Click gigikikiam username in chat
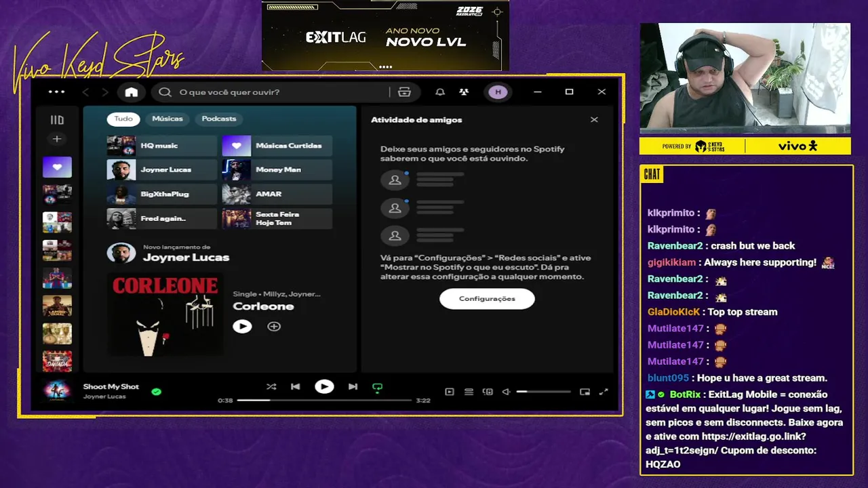Screen dimensions: 868x488 (671, 262)
